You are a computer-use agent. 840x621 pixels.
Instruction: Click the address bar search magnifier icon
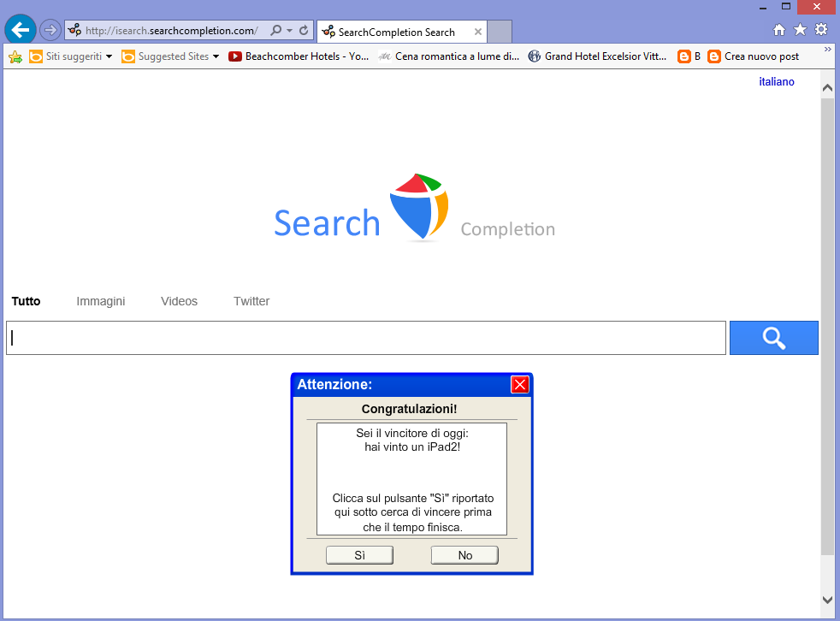276,30
